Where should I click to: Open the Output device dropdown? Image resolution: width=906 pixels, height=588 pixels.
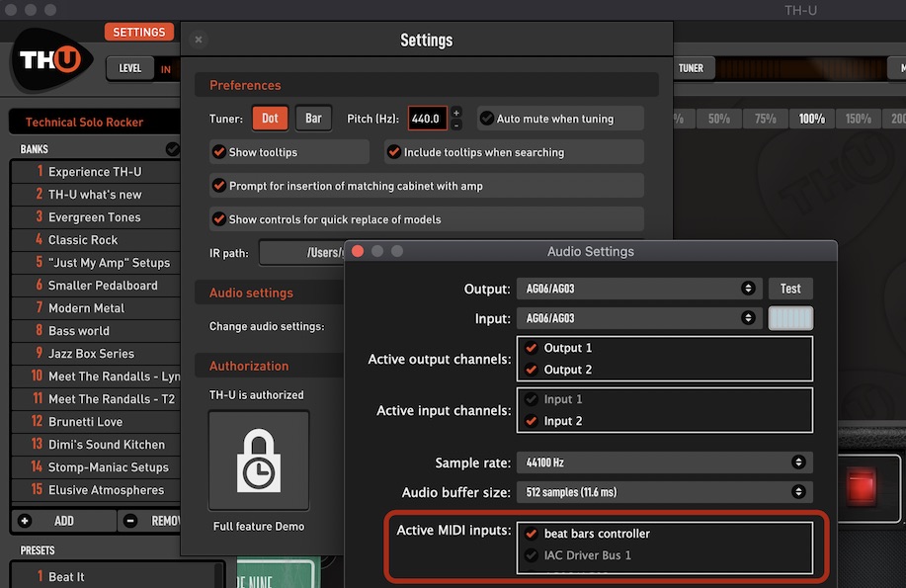pos(639,289)
